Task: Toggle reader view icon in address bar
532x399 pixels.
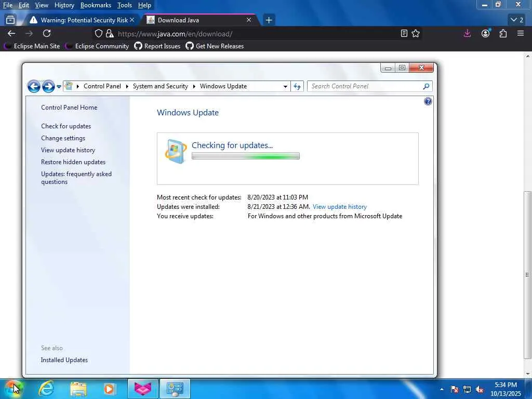Action: coord(404,34)
